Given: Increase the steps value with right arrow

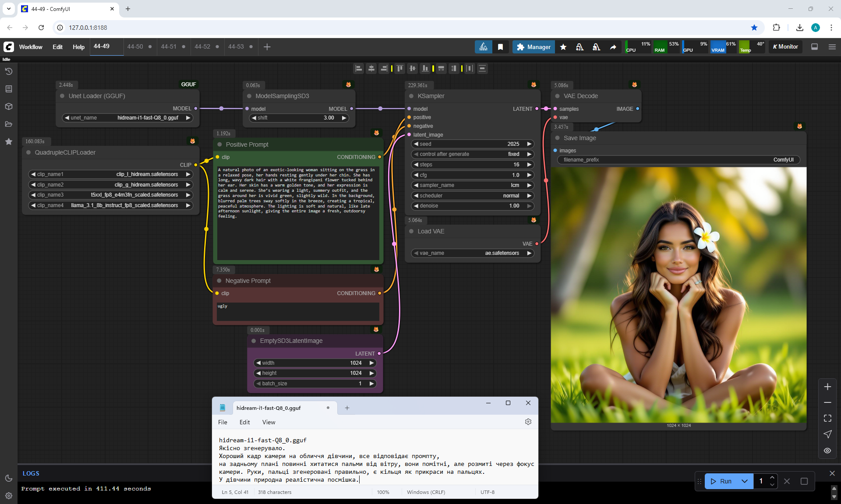Looking at the screenshot, I should (x=529, y=165).
